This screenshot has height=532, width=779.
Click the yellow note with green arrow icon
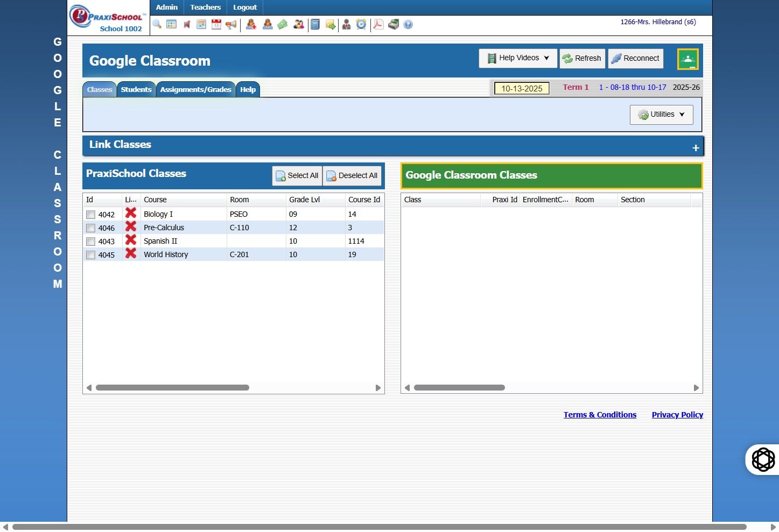pos(331,24)
